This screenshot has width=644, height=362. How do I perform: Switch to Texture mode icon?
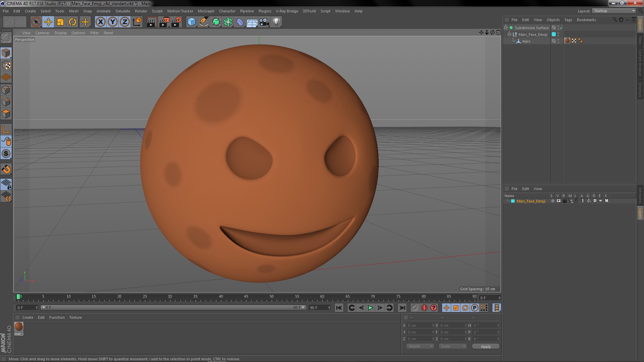[6, 65]
